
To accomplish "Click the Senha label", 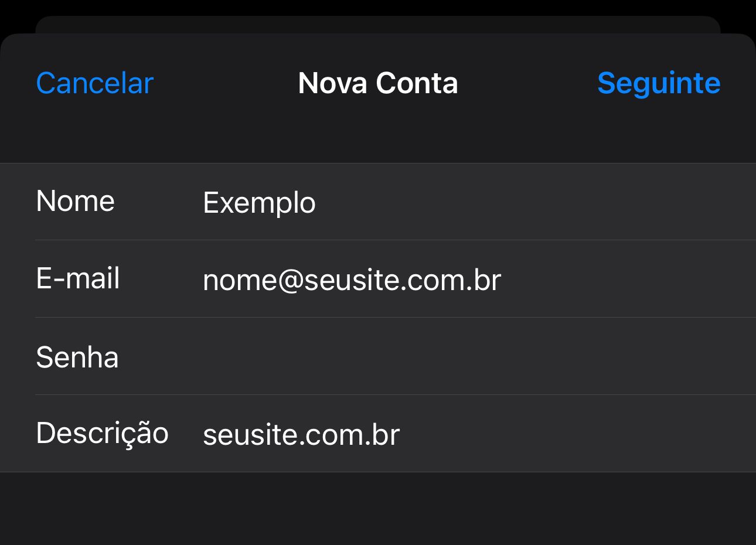I will click(x=77, y=357).
